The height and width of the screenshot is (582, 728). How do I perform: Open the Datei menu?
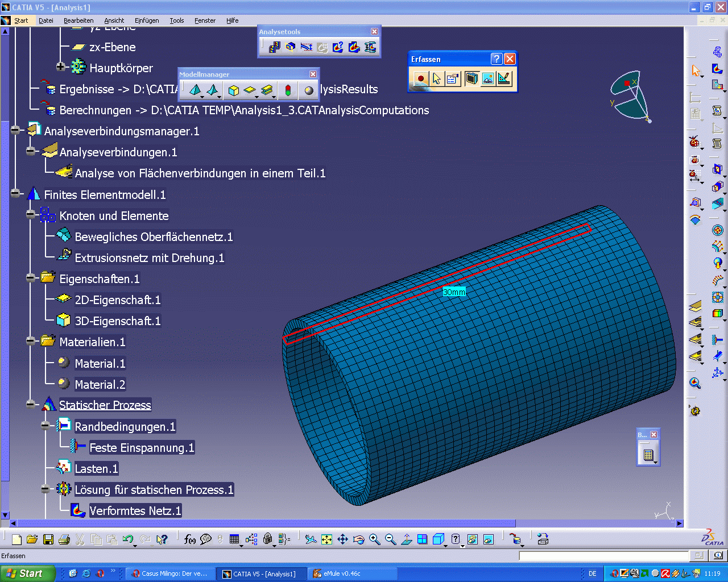(x=46, y=20)
